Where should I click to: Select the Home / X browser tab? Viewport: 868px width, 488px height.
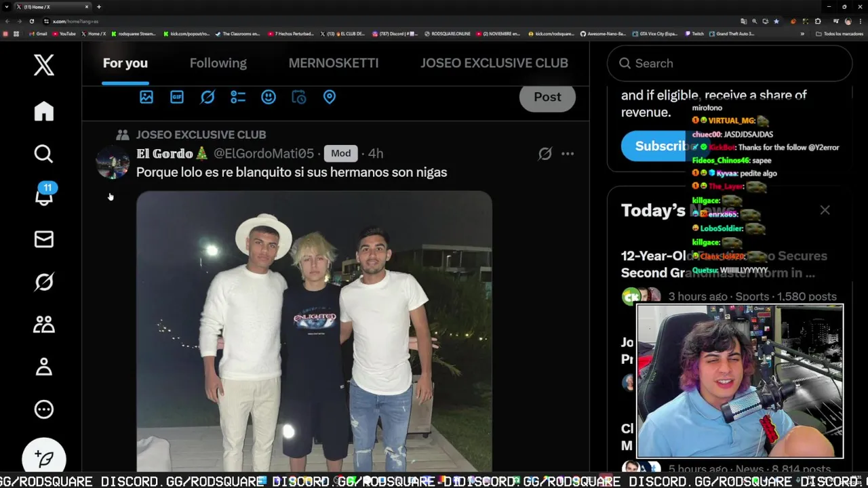click(53, 7)
